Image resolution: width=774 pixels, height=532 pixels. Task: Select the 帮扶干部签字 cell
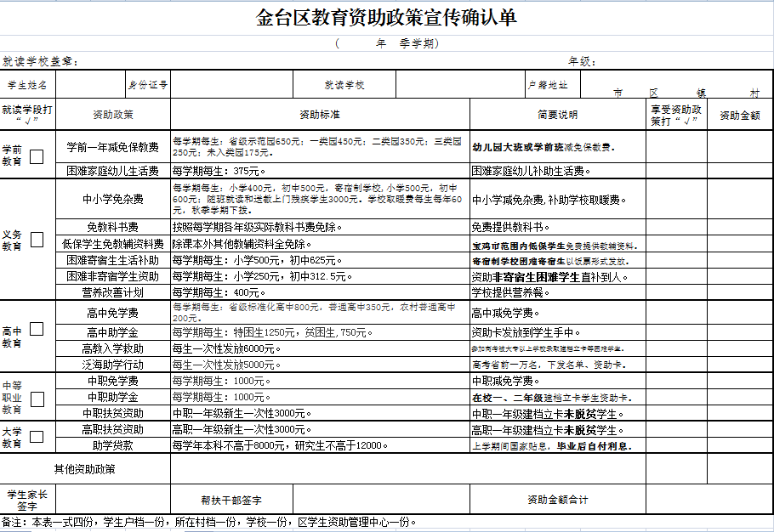click(x=231, y=500)
